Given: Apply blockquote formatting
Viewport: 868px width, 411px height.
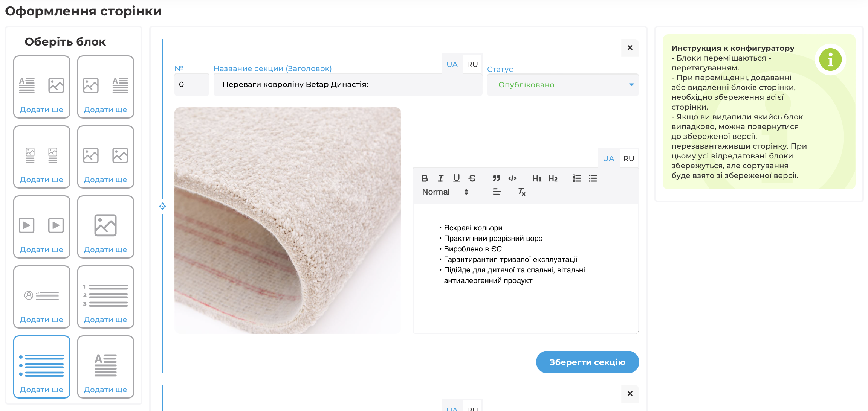Looking at the screenshot, I should coord(496,178).
